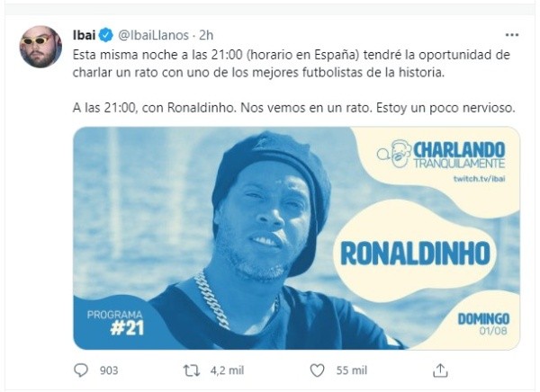Screen dimensions: 540x392
Task: Click the twitch.tv/ibai text in image
Action: [478, 180]
